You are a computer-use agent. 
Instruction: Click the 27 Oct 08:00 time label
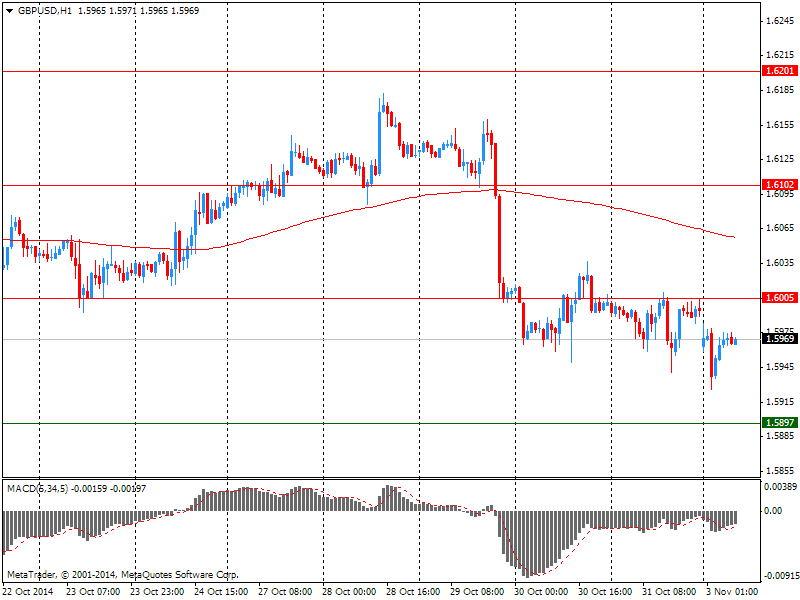point(285,592)
